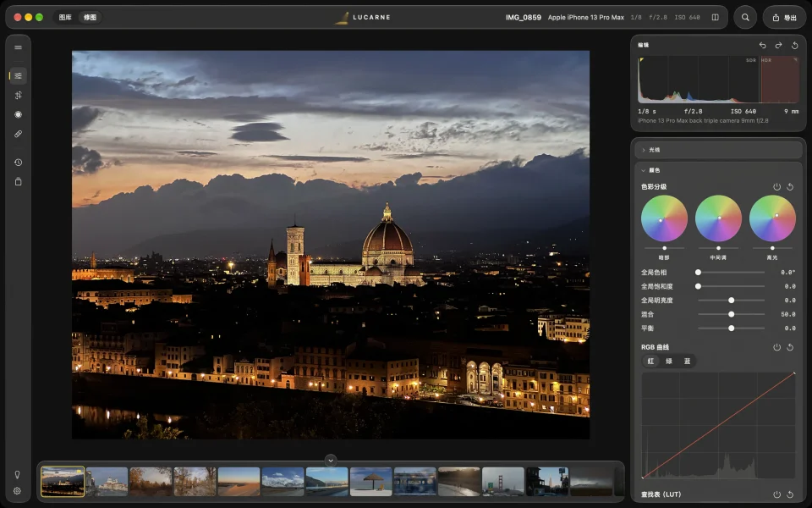Select the beach umbrella thumbnail
This screenshot has height=508, width=812.
click(370, 482)
